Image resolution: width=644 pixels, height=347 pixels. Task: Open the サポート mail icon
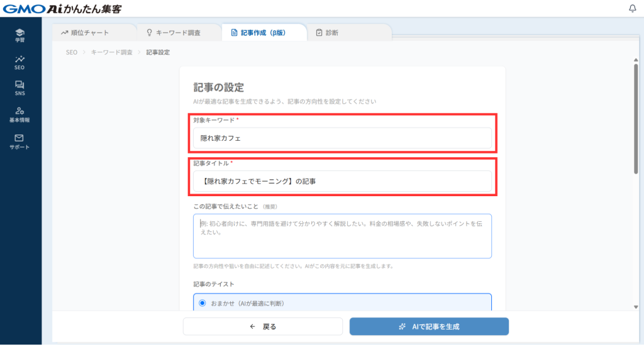coord(20,138)
